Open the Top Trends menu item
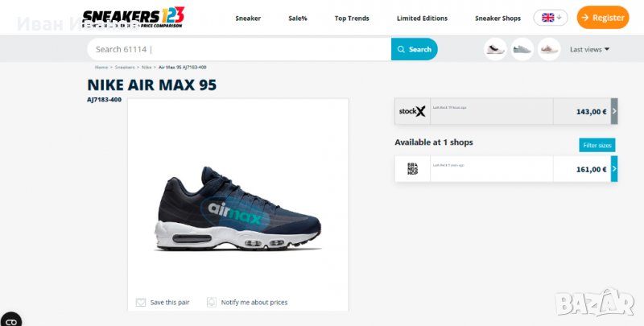Screen dimensions: 644x326 [352, 18]
